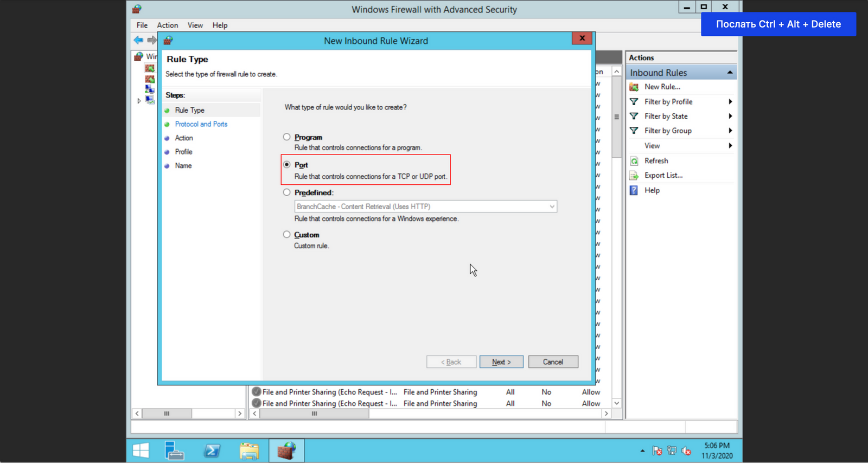Click New Rule icon in Actions pane
868x464 pixels.
pos(634,87)
